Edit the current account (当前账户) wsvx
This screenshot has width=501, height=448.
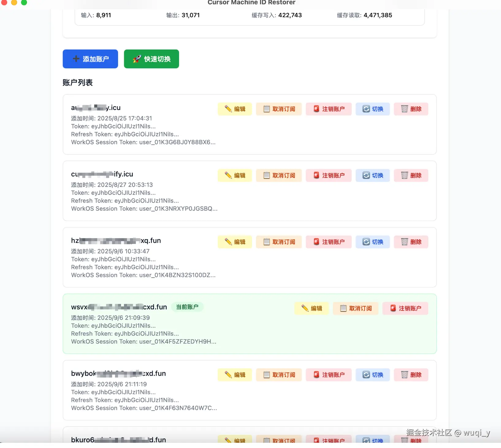click(312, 309)
